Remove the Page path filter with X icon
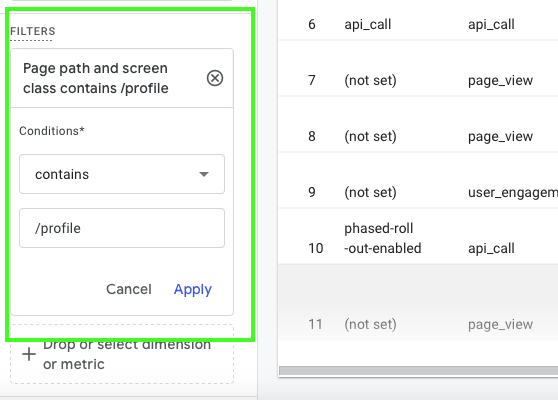This screenshot has height=400, width=558. tap(215, 78)
